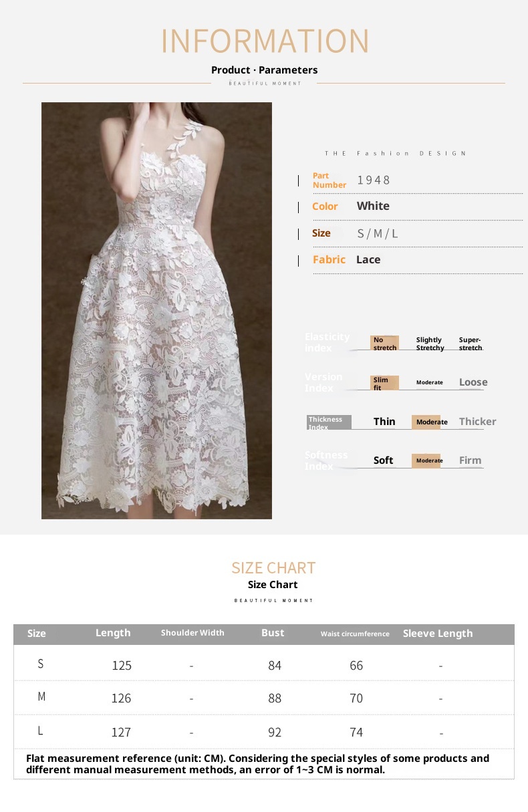Click the Slim fit version swatch
This screenshot has height=812, width=528.
click(384, 383)
